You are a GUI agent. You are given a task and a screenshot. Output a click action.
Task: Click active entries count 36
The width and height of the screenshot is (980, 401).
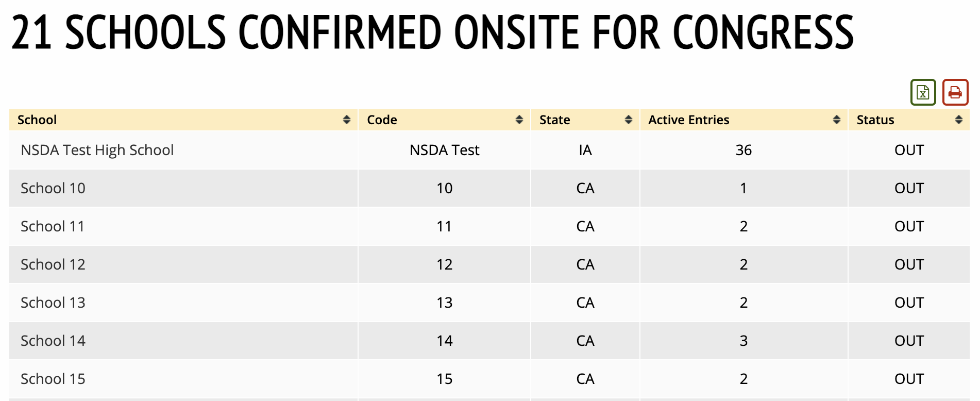[744, 150]
